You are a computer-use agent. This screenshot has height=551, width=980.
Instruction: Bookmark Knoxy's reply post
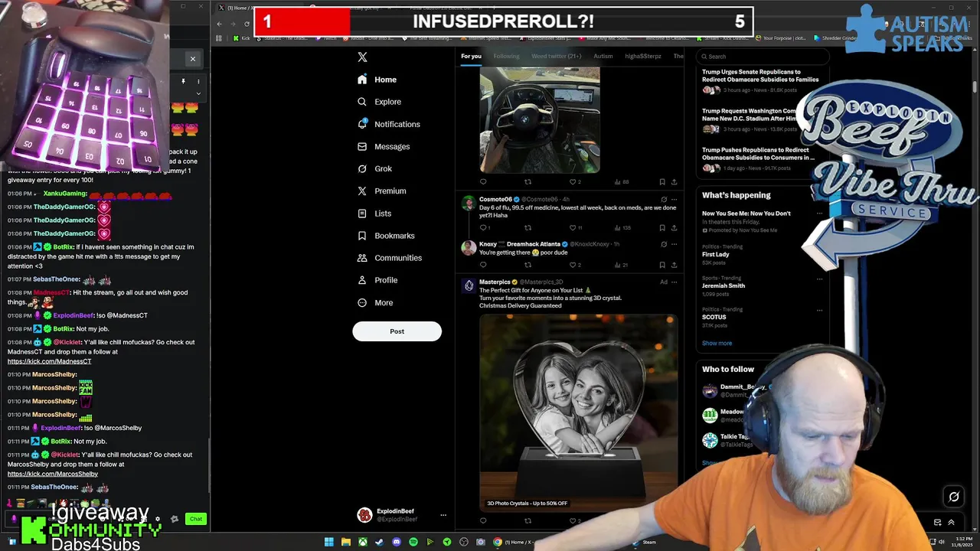click(x=662, y=265)
